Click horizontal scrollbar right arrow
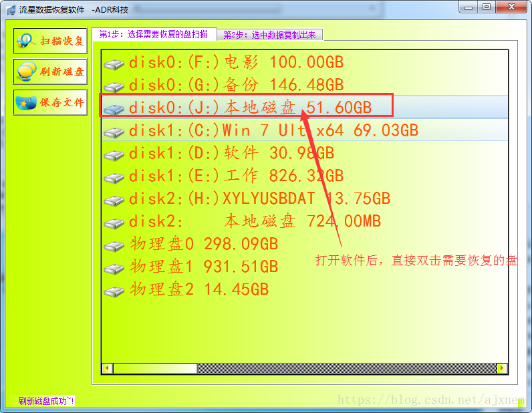 coord(502,368)
